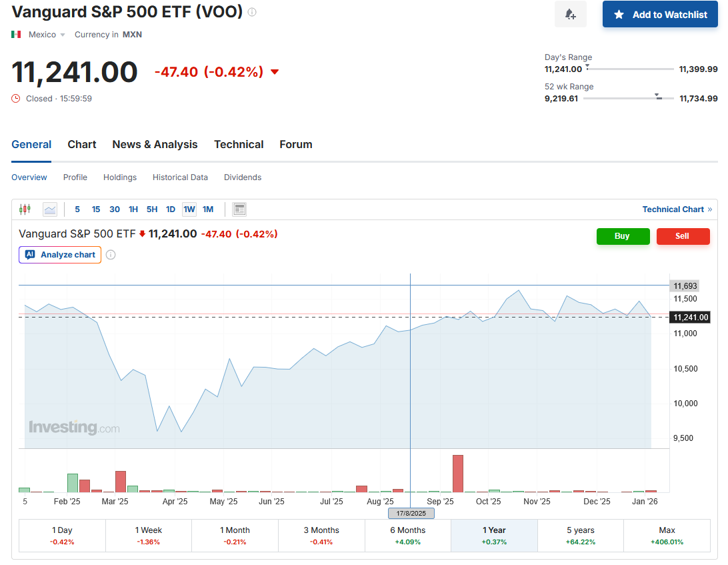Set chart interval to 1W
Viewport: 728px width, 565px height.
pos(189,209)
